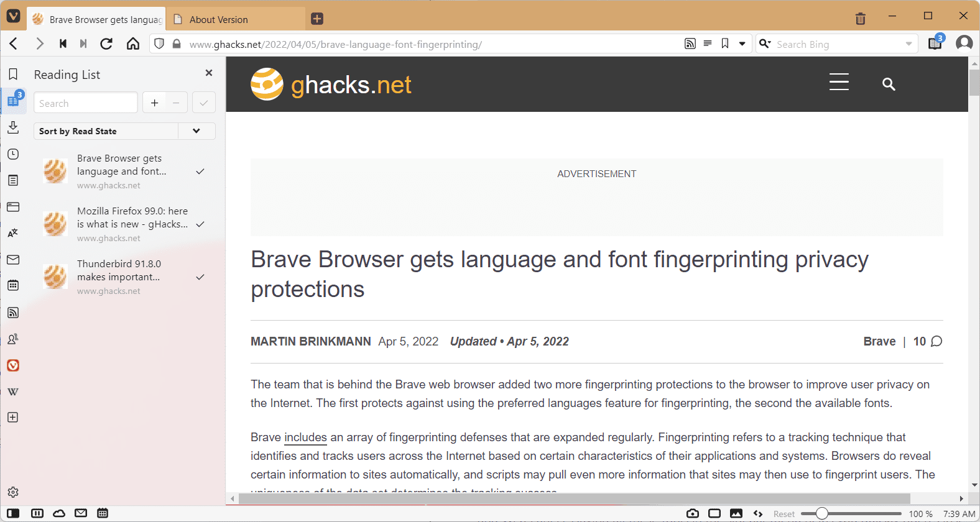Open the History panel

click(x=13, y=154)
